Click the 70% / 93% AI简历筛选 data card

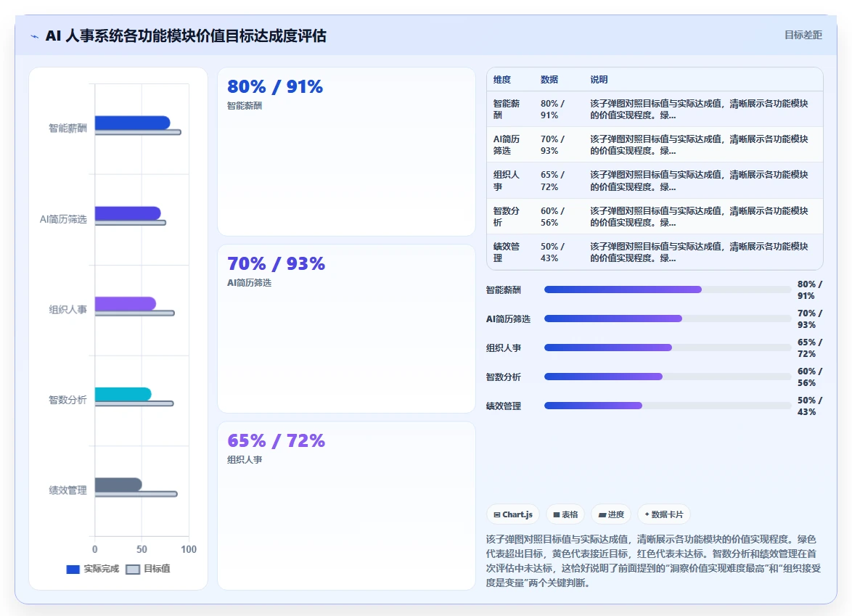tap(346, 329)
